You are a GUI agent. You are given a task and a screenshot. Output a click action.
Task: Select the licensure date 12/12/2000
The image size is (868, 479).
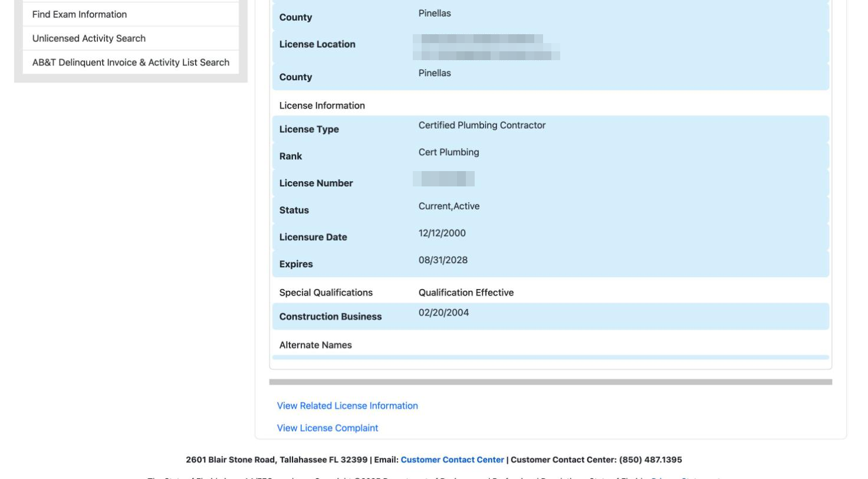(442, 233)
